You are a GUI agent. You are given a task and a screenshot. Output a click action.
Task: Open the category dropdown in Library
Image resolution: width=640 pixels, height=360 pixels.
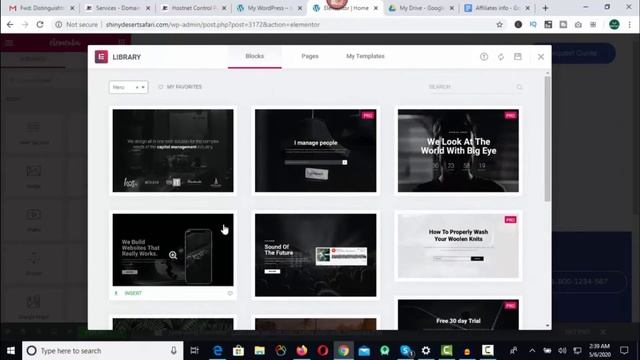128,87
